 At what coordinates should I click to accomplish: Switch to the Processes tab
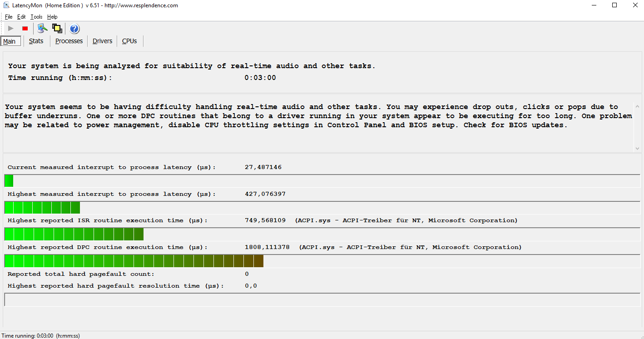pos(69,41)
